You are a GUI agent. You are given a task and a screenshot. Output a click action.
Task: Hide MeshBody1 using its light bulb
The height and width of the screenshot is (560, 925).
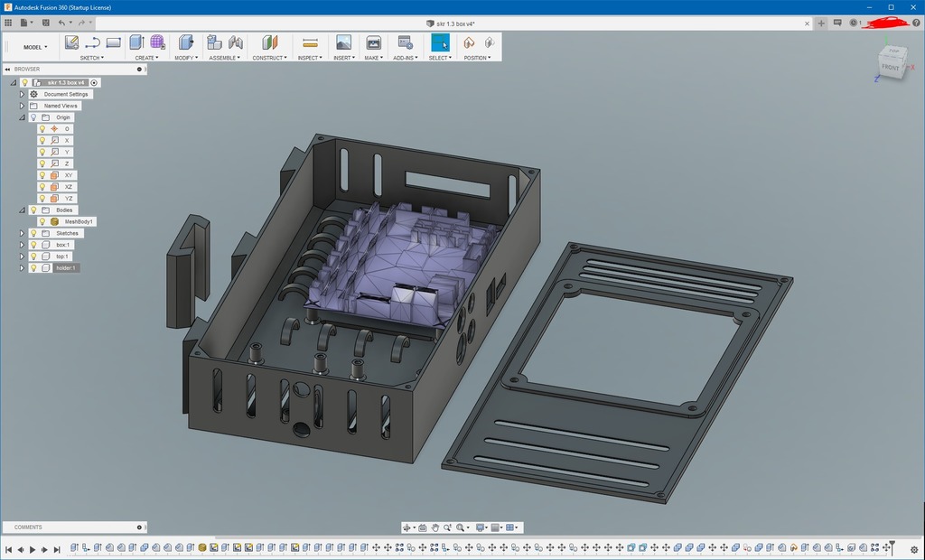42,222
